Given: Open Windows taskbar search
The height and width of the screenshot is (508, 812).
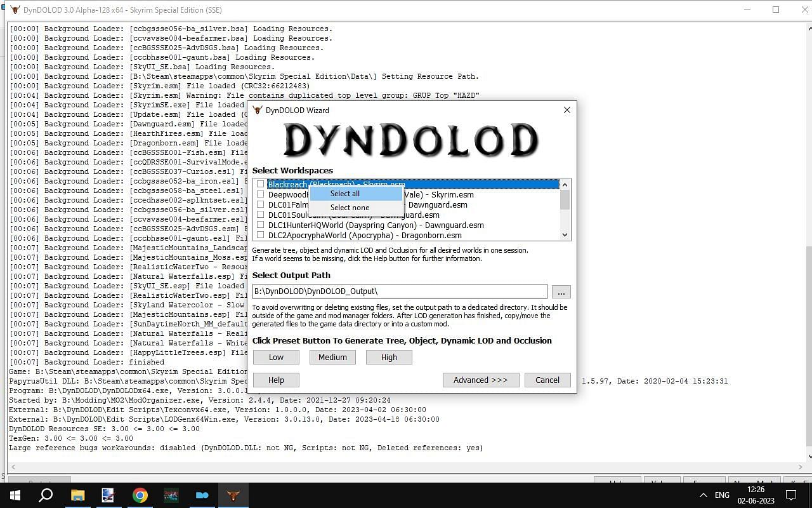Looking at the screenshot, I should [46, 495].
